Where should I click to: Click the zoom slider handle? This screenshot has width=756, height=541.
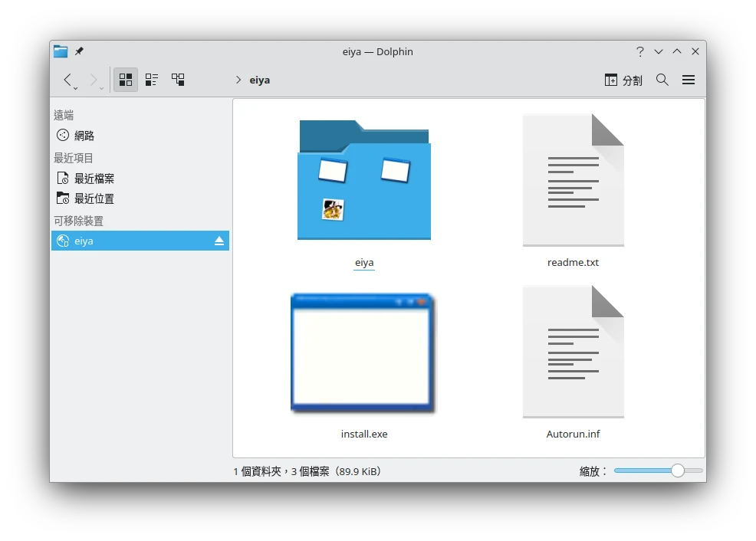(678, 471)
